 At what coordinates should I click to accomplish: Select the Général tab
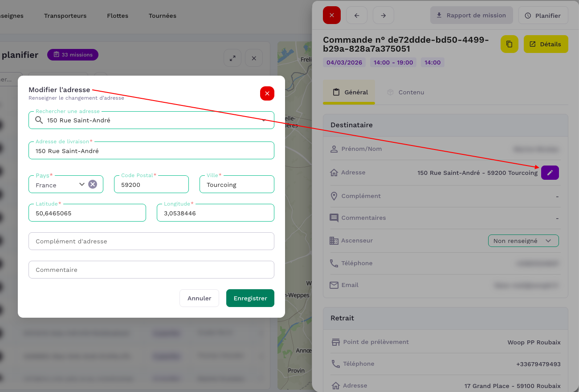[x=350, y=92]
